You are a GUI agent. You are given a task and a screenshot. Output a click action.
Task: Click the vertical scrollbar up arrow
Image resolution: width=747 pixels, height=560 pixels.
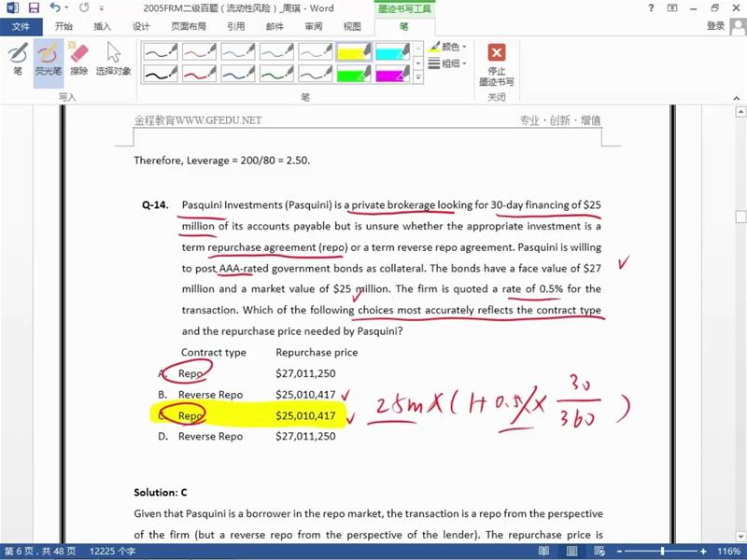click(740, 112)
